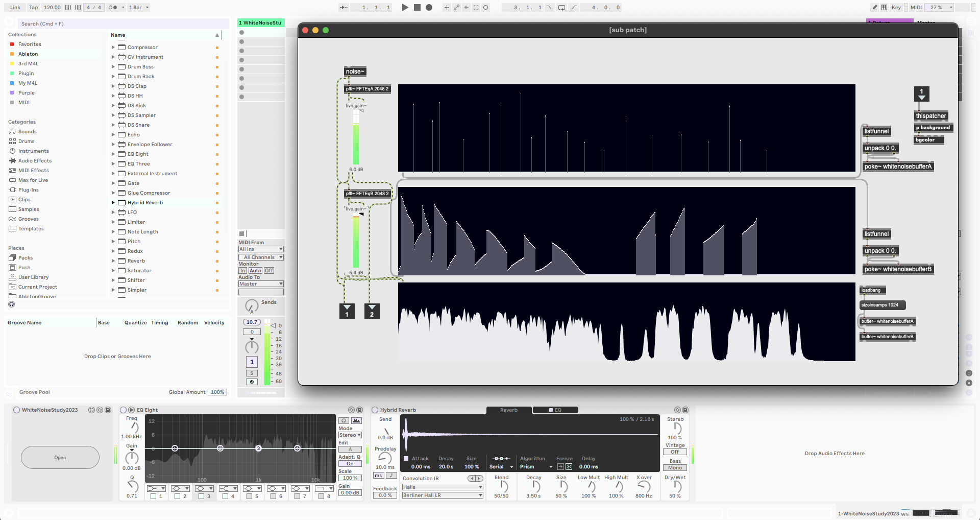Click the track Solo button
The height and width of the screenshot is (520, 980).
(x=252, y=373)
